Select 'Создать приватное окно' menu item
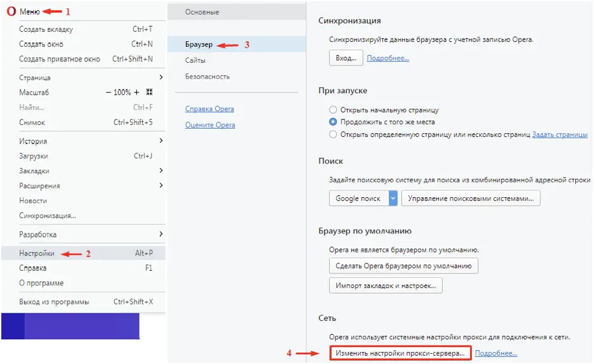The image size is (595, 364). (x=60, y=59)
